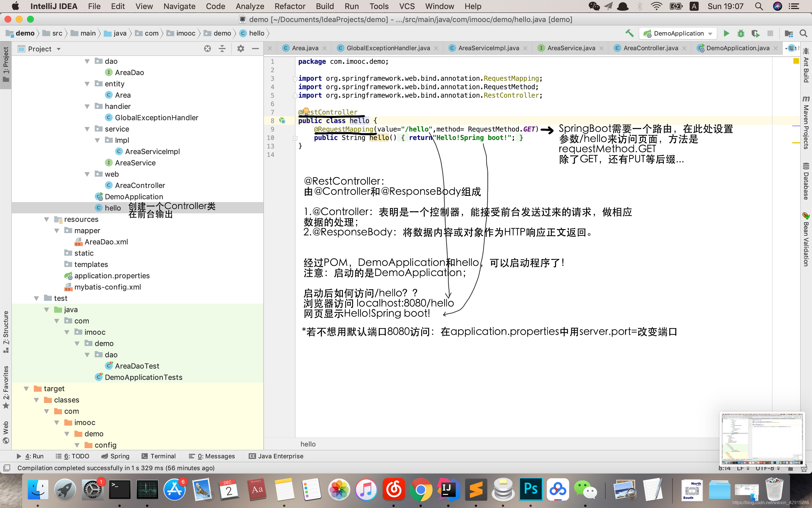Open the Maven Projects side panel
The height and width of the screenshot is (508, 812).
806,122
